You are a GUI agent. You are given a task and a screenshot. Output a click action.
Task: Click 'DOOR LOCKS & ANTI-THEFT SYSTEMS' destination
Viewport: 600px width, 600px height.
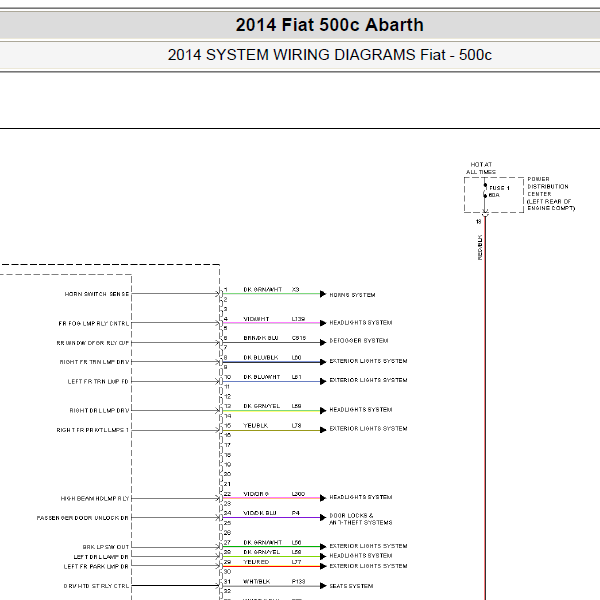(360, 519)
